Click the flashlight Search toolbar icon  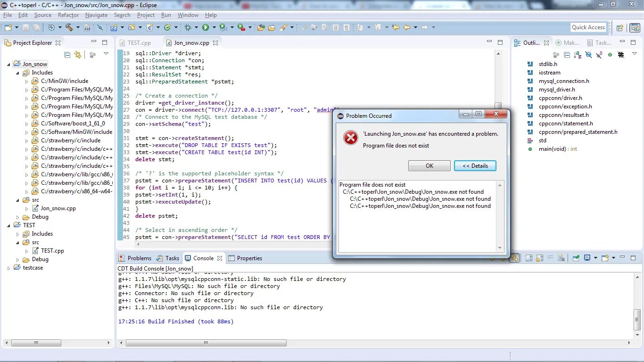tap(283, 27)
